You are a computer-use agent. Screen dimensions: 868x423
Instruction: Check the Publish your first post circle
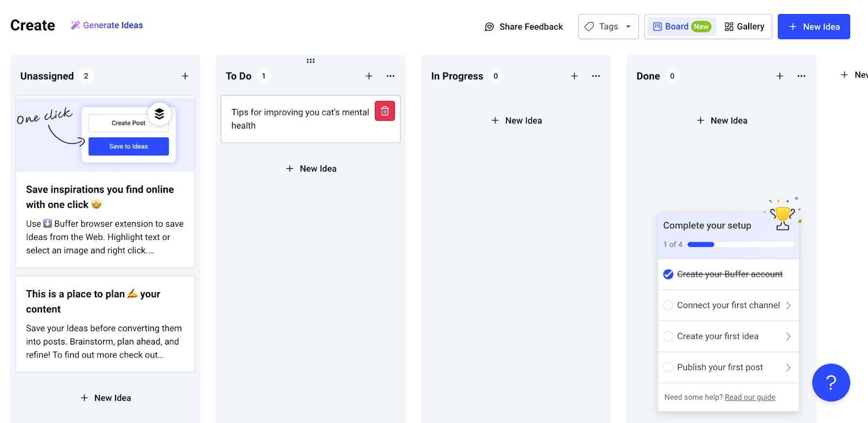[668, 368]
